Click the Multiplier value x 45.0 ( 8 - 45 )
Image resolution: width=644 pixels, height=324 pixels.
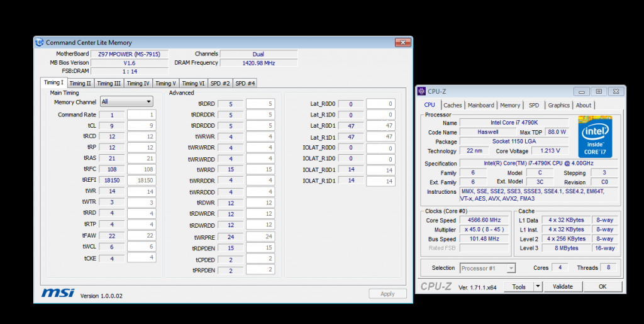pyautogui.click(x=484, y=230)
